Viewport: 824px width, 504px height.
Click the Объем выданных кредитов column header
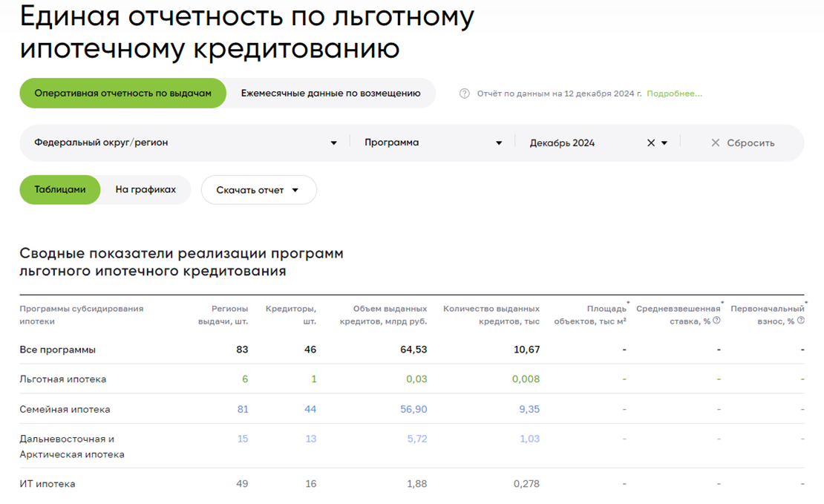pyautogui.click(x=384, y=315)
